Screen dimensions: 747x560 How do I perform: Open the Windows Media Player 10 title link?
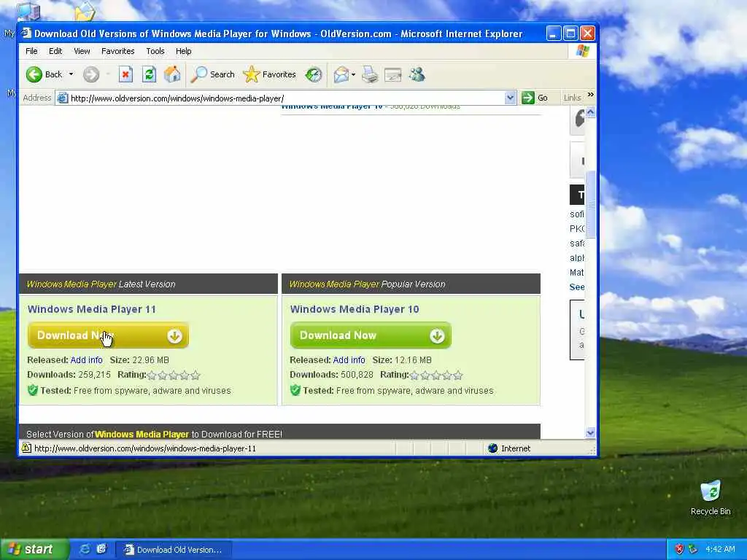click(x=355, y=309)
